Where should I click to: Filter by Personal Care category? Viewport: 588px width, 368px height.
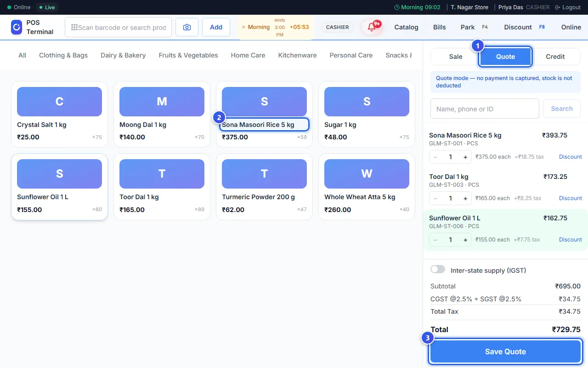coord(351,55)
